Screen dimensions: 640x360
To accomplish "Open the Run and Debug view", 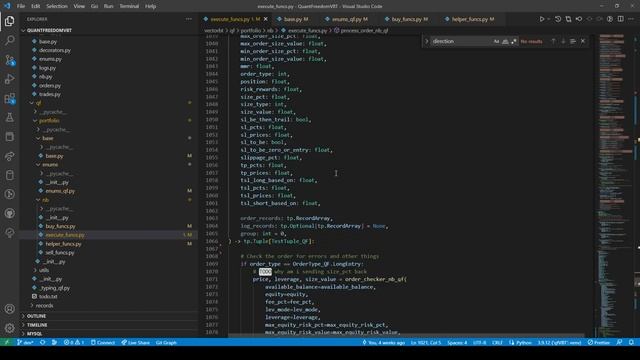I will [x=9, y=79].
